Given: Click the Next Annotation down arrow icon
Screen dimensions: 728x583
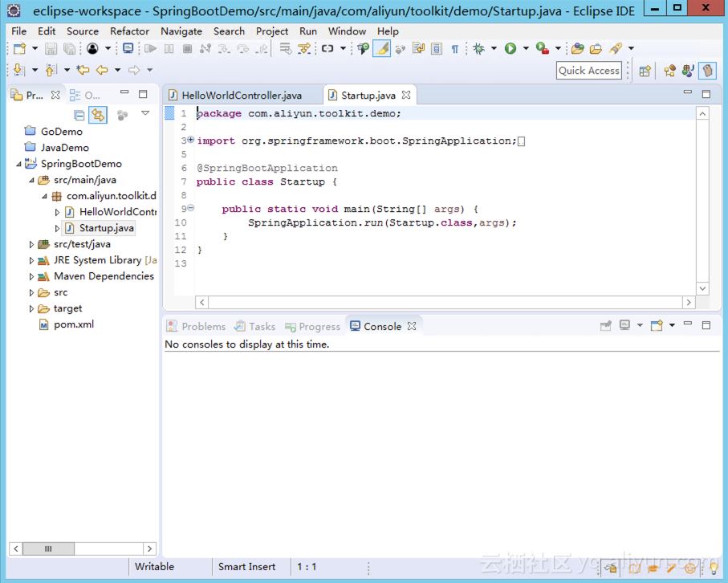Looking at the screenshot, I should (x=18, y=70).
